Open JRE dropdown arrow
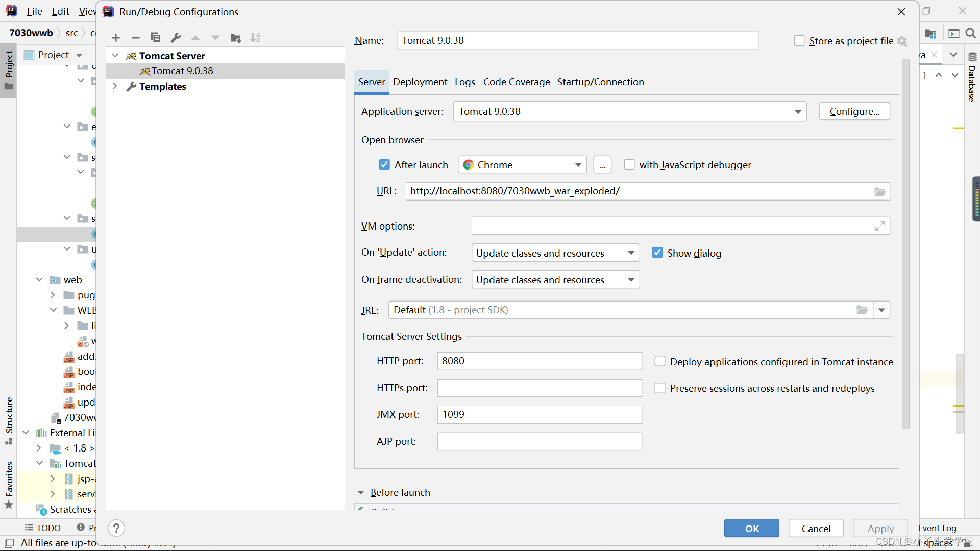The width and height of the screenshot is (980, 551). (881, 310)
